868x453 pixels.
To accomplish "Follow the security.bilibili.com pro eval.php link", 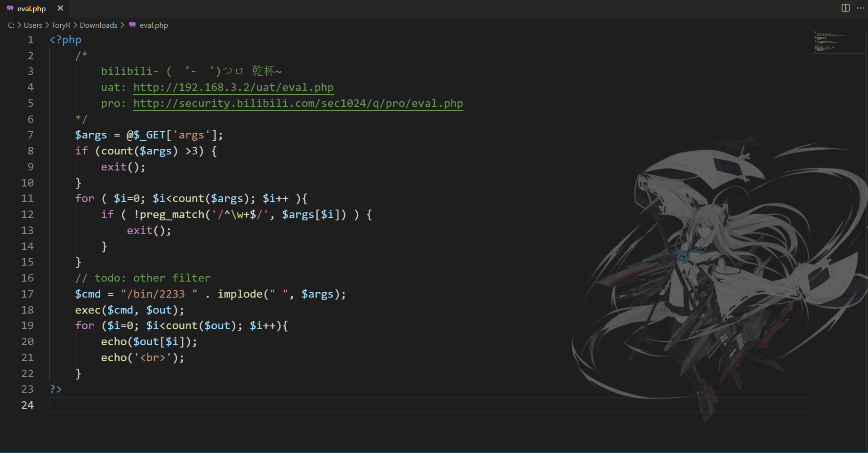I will click(x=298, y=104).
